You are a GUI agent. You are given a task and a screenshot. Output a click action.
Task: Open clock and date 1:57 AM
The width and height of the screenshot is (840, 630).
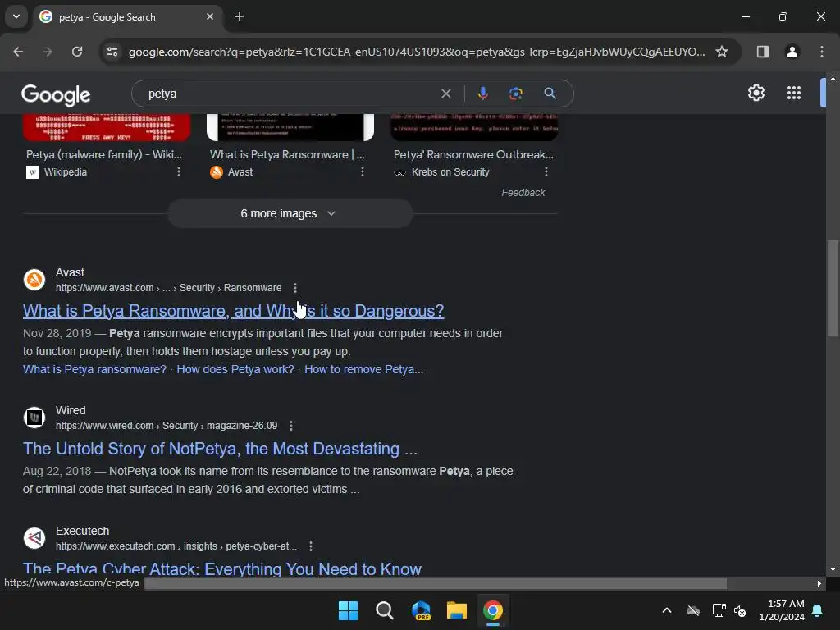(x=782, y=610)
